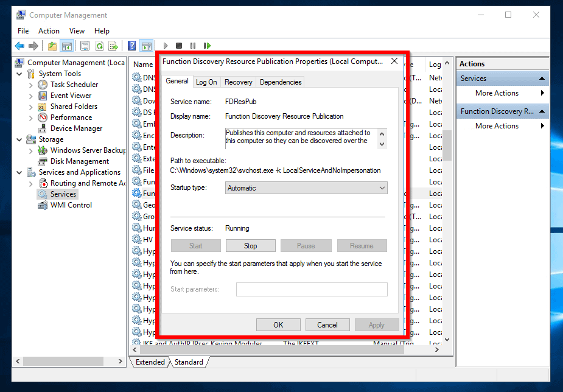Viewport: 563px width, 392px height.
Task: Click the Apply button
Action: point(377,324)
